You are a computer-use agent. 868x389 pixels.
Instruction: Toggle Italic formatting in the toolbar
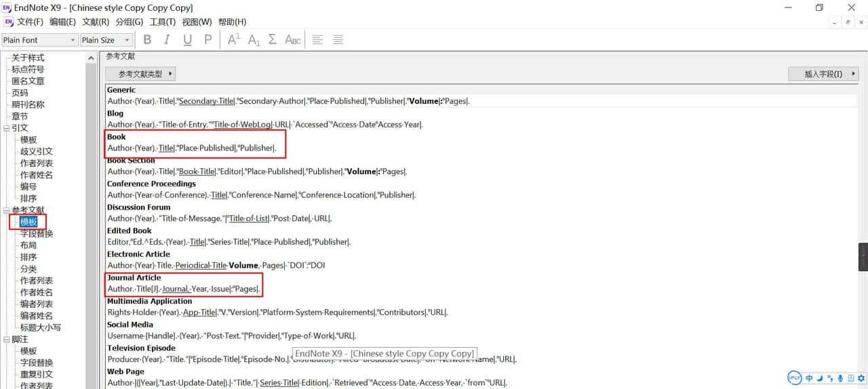pyautogui.click(x=167, y=40)
